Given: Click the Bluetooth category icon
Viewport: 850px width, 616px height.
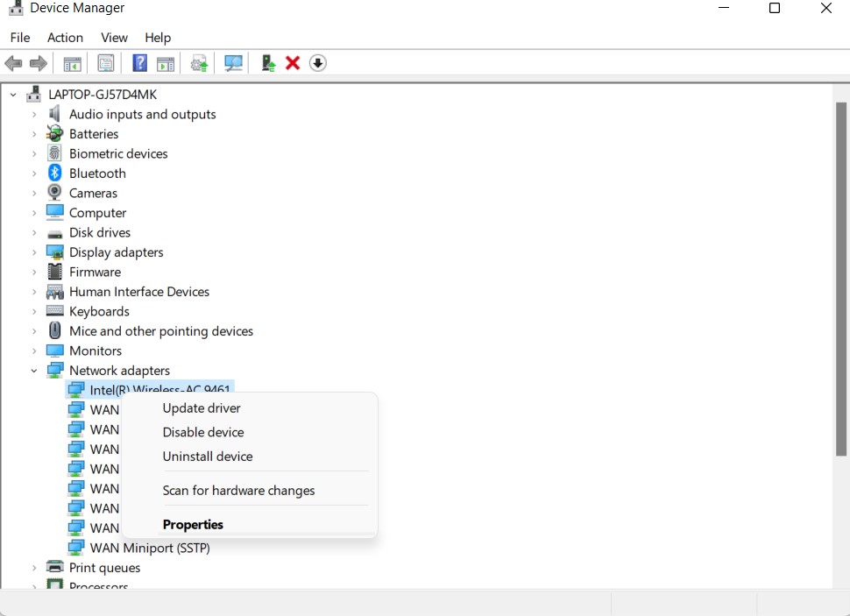Looking at the screenshot, I should click(x=55, y=173).
